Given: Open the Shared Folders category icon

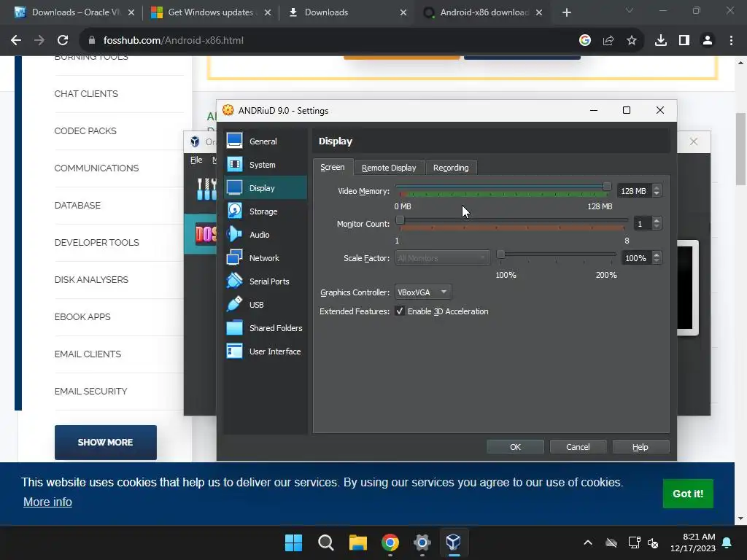Looking at the screenshot, I should coord(234,327).
